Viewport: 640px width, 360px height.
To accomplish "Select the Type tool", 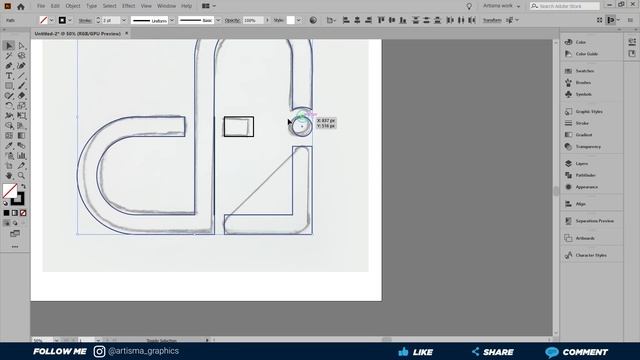I will pyautogui.click(x=9, y=76).
